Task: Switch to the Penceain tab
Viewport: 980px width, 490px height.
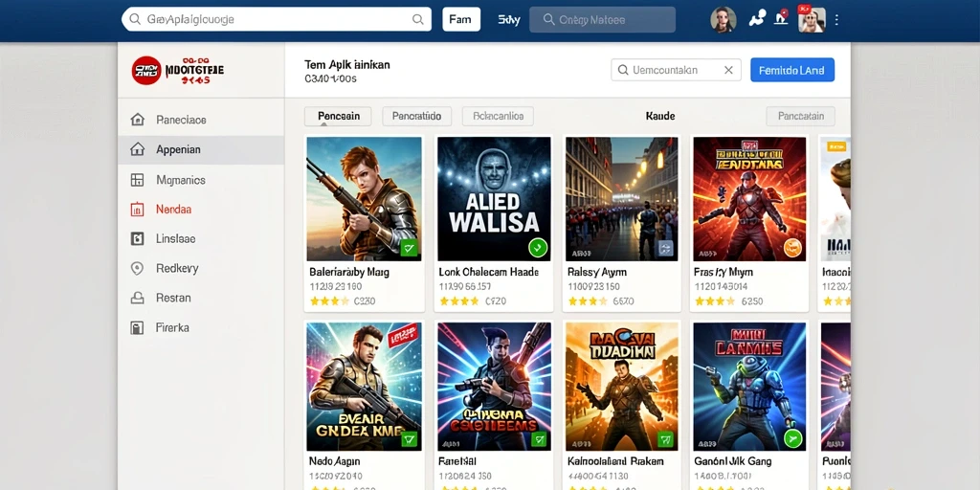Action: tap(338, 116)
